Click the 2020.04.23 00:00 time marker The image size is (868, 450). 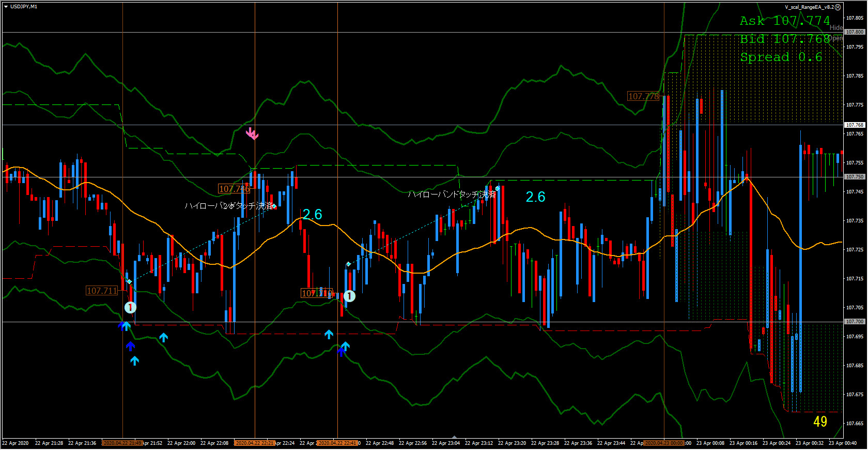click(x=664, y=443)
